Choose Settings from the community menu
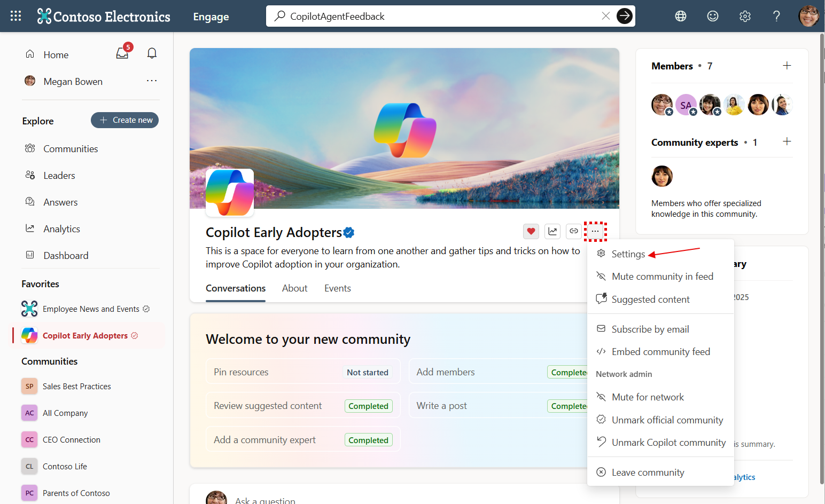This screenshot has height=504, width=825. (x=628, y=254)
